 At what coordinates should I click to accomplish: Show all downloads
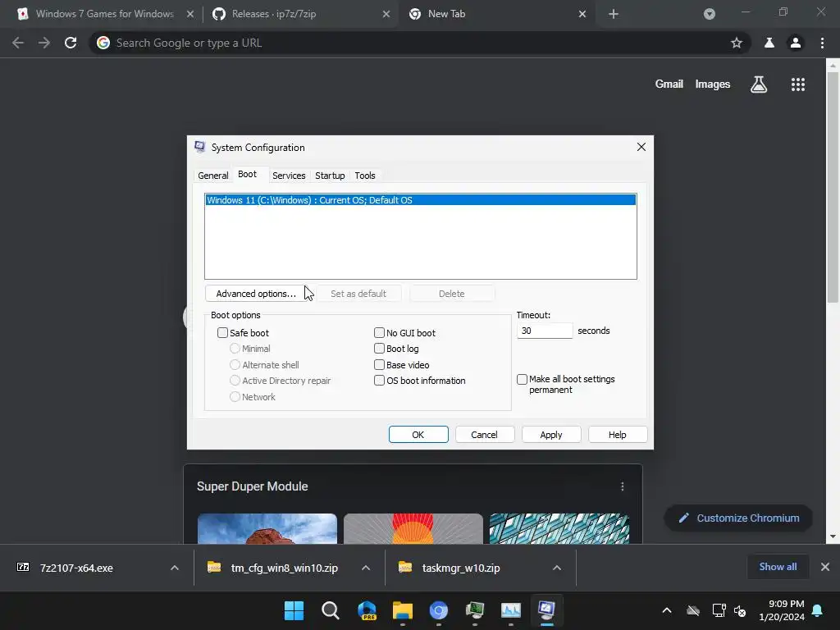[x=778, y=567]
